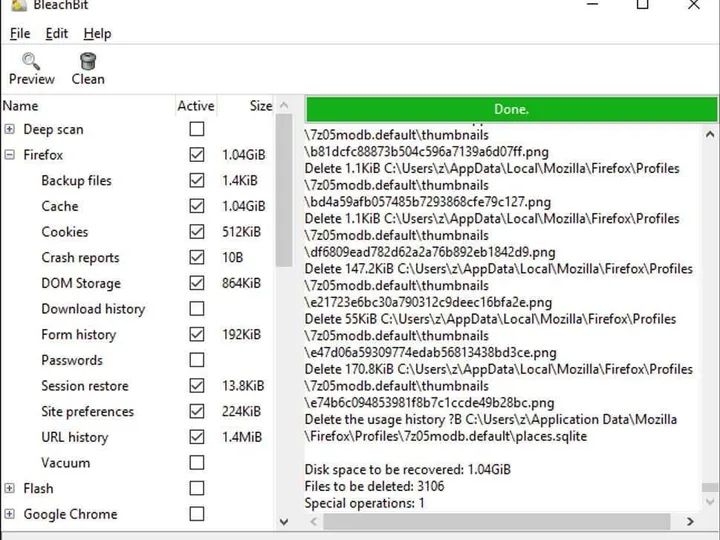Click the log pane scroll-up arrow
The height and width of the screenshot is (540, 720).
tap(710, 134)
